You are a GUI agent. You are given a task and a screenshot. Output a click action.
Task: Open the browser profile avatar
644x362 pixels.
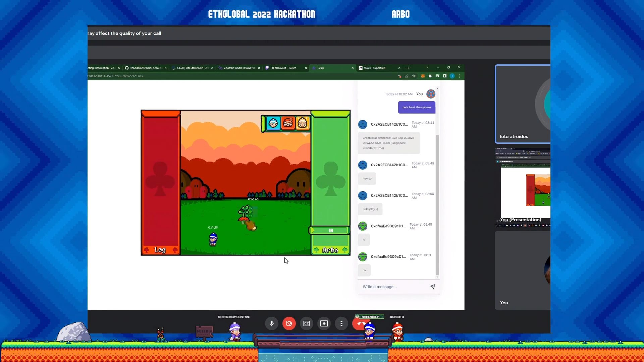(452, 76)
